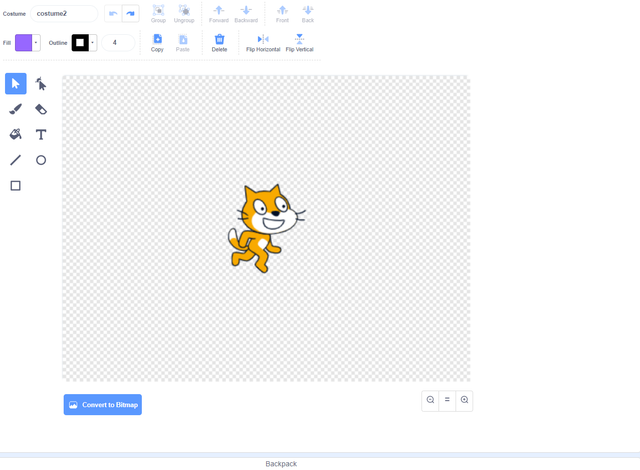Choose the Reshape tool
This screenshot has width=640, height=470.
coord(41,84)
